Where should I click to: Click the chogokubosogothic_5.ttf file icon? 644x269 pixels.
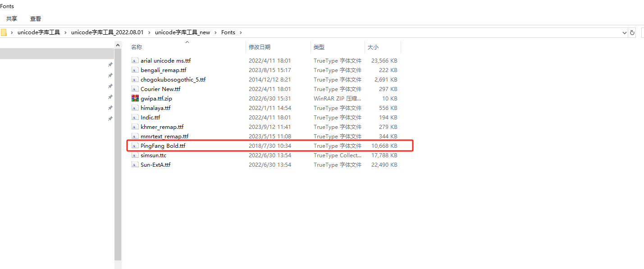point(135,79)
